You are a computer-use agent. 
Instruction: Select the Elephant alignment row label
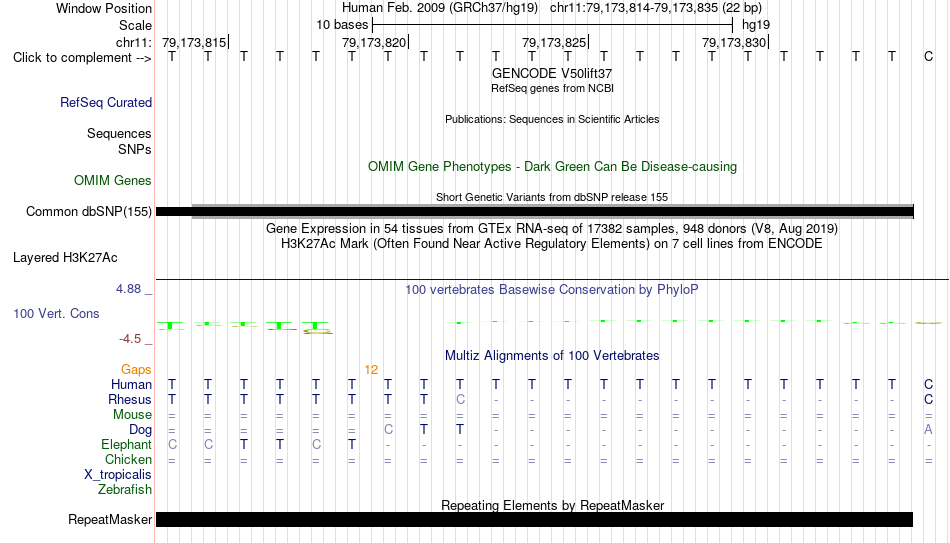click(126, 445)
